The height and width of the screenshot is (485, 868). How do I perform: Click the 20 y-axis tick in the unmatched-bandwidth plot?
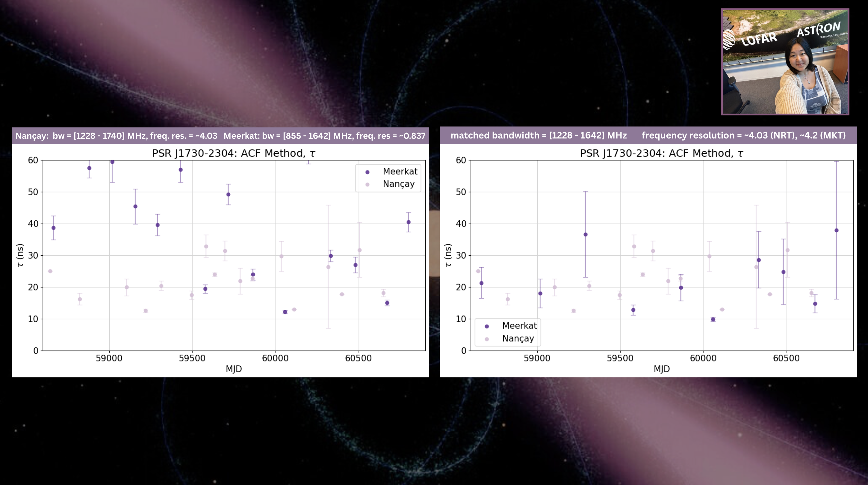click(33, 287)
